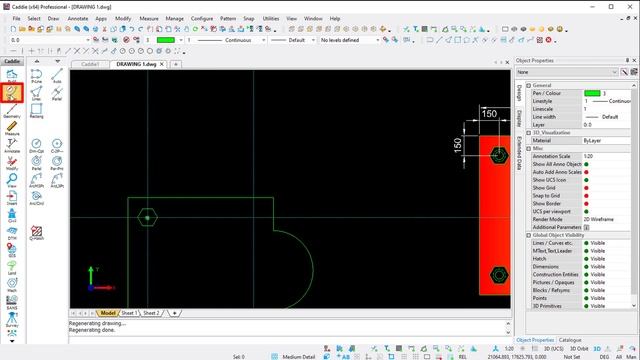
Task: Add new layout with plus tab
Action: pos(174,313)
